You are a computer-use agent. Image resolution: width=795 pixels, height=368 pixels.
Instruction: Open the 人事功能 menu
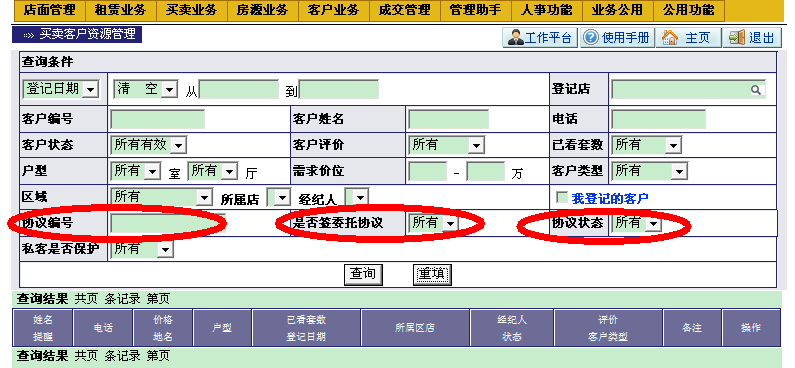pyautogui.click(x=546, y=10)
